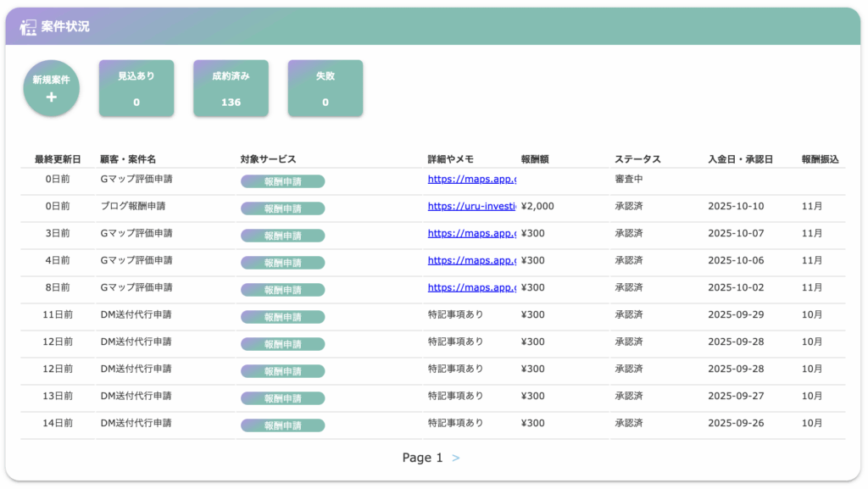Click the plus icon for 新規案件
This screenshot has width=868, height=489.
click(52, 97)
